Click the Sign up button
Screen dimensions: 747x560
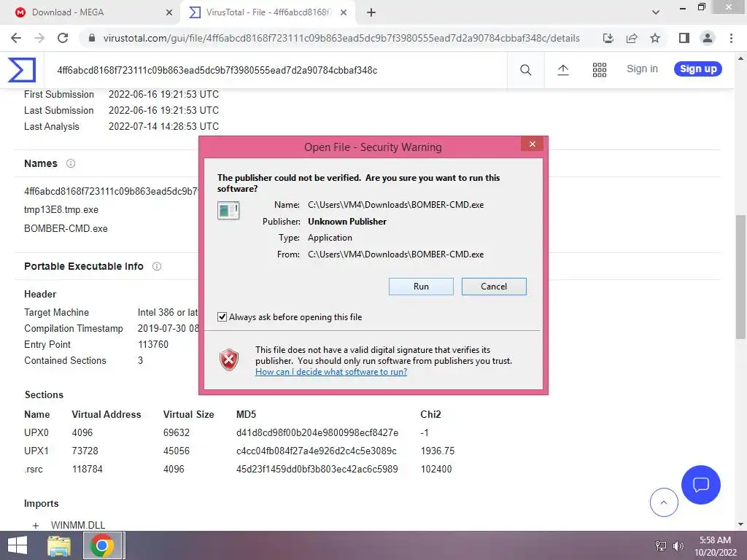tap(698, 69)
